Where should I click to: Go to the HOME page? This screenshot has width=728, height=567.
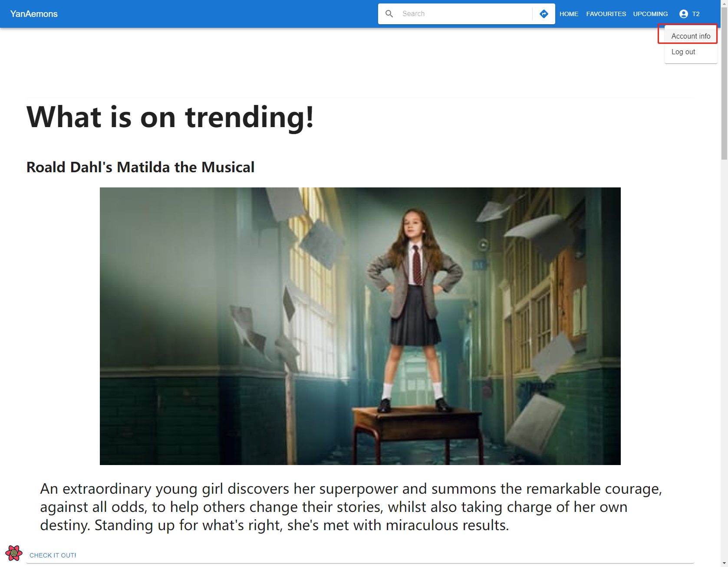click(x=569, y=14)
